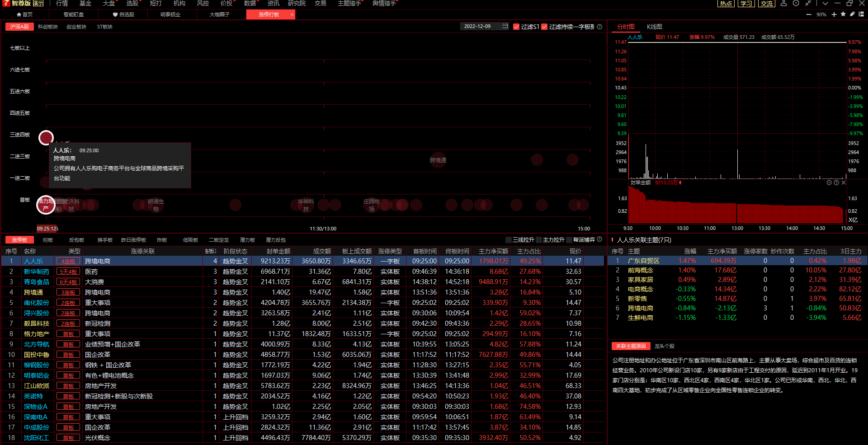Viewport: 868px width, 445px height.
Task: Open the 新华制药 stock link
Action: click(37, 272)
